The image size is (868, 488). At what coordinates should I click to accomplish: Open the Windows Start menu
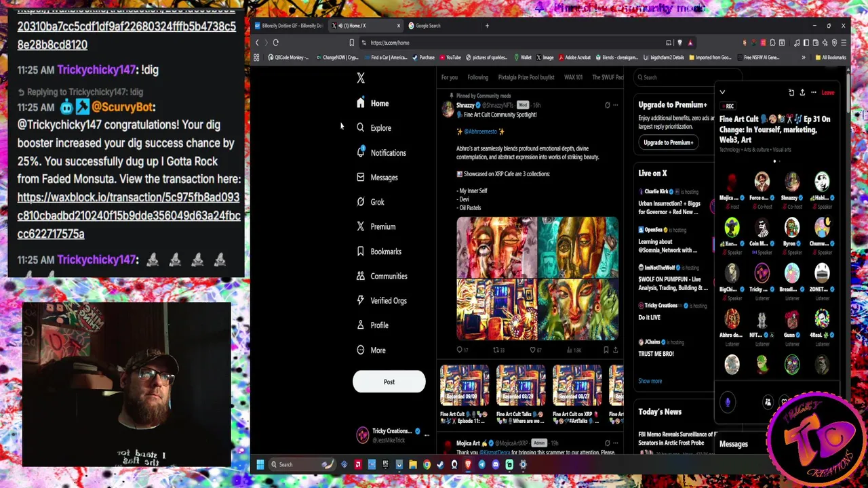tap(260, 464)
